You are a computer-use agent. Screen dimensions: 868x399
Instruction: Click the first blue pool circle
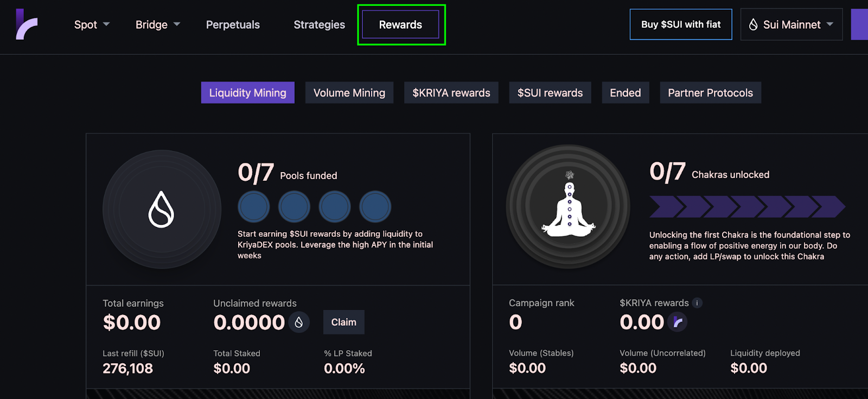pyautogui.click(x=254, y=207)
